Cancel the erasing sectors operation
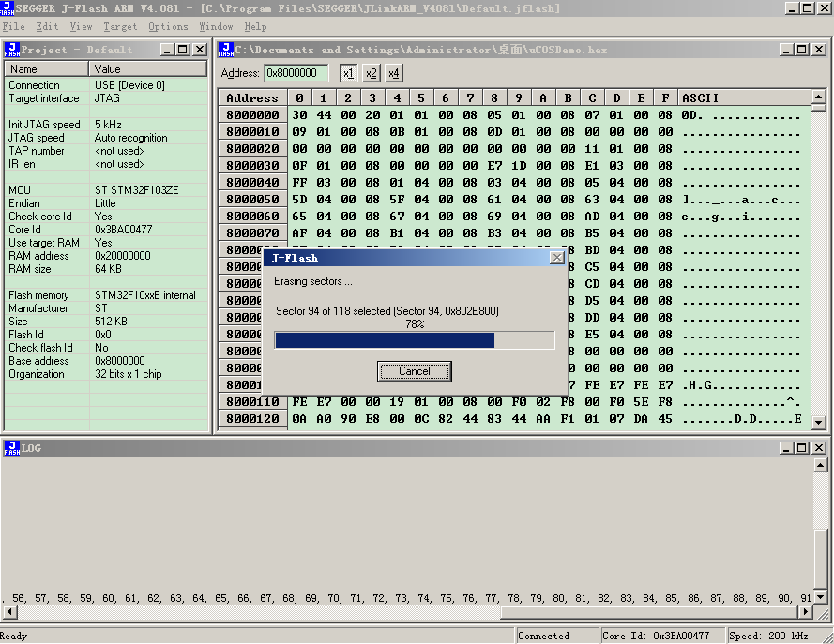Screen dimensions: 834x644 (415, 371)
